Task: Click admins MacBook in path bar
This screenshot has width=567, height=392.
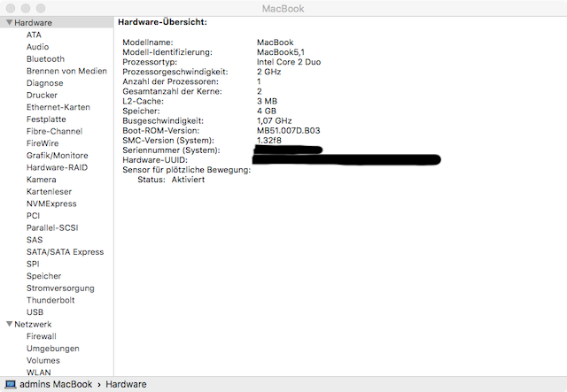Action: click(x=56, y=385)
